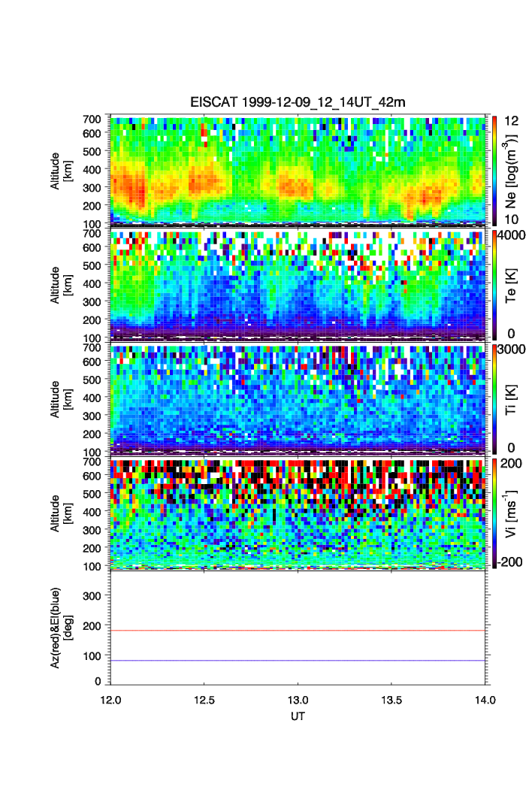Click the 300 tick on the azimuth panel axis
This screenshot has height=799, width=532.
tap(95, 595)
